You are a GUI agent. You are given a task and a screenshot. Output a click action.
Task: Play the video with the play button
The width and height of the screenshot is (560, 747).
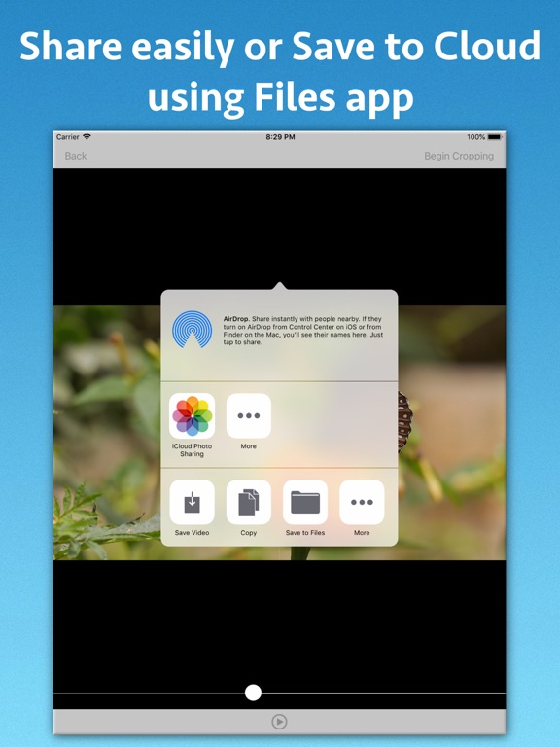click(x=280, y=722)
